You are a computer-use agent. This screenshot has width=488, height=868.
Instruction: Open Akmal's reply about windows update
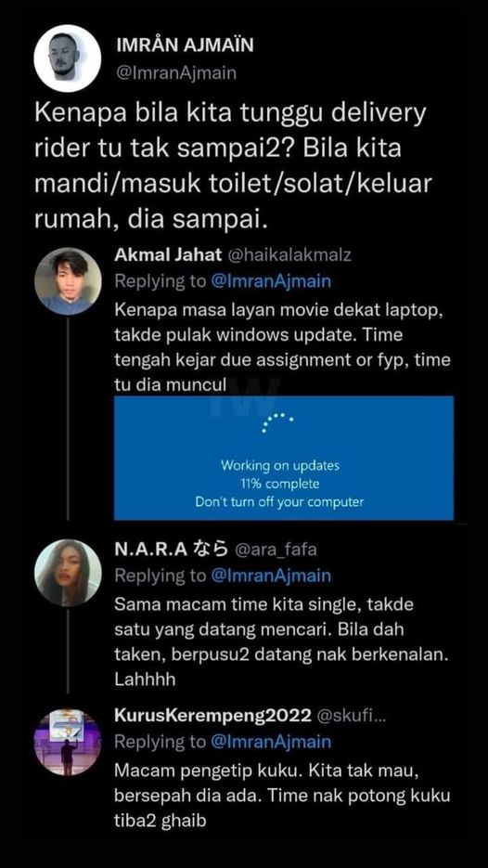click(282, 346)
